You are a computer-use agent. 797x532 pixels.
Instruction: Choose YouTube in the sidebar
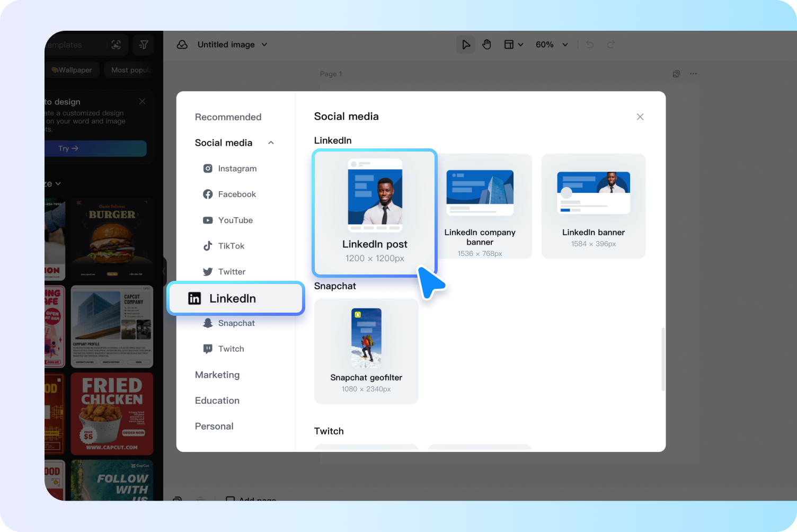point(228,220)
